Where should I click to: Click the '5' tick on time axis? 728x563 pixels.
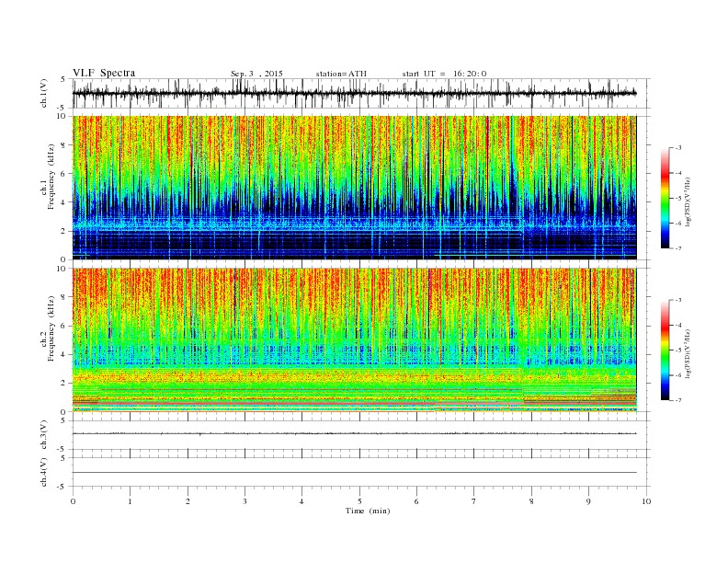pyautogui.click(x=359, y=501)
